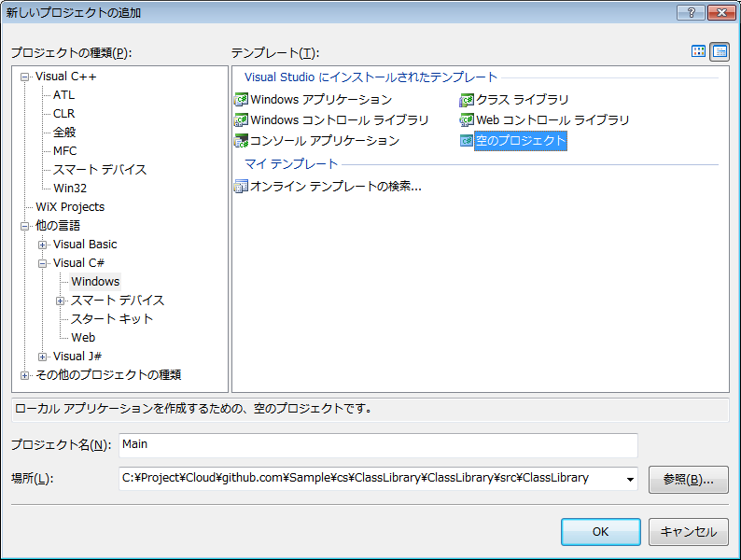Collapse the Visual C# tree node
The width and height of the screenshot is (741, 560).
[43, 264]
